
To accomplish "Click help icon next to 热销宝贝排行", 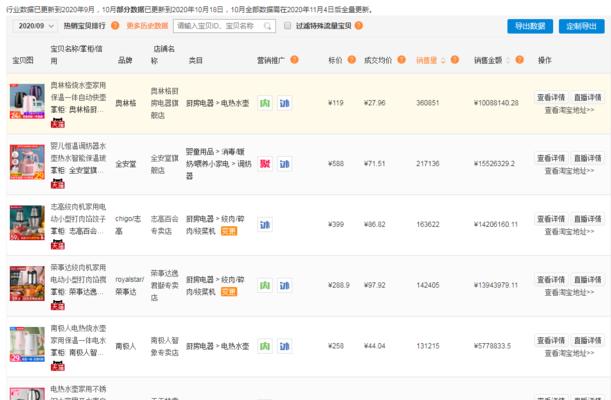I will click(115, 26).
